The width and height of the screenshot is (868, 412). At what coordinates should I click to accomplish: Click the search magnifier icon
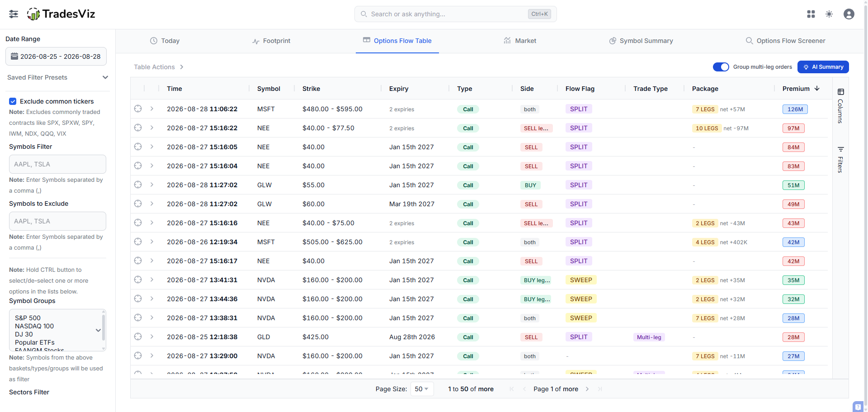tap(364, 14)
